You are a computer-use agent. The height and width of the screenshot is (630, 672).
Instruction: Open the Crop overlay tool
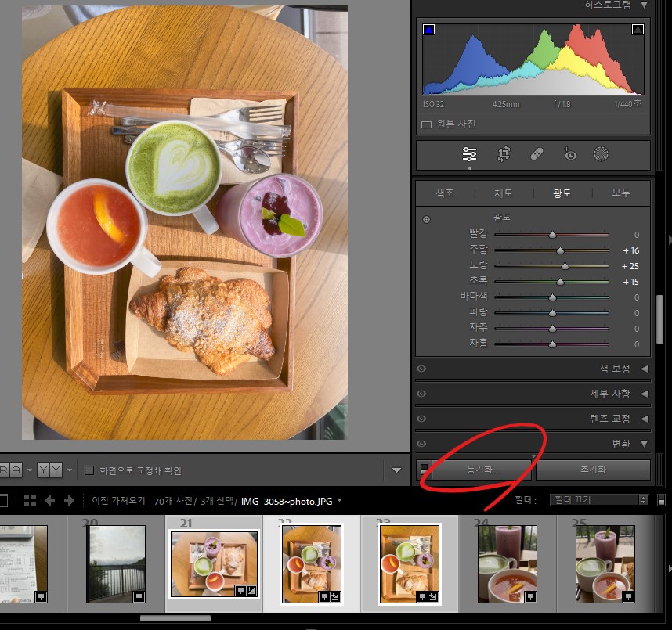pyautogui.click(x=504, y=154)
